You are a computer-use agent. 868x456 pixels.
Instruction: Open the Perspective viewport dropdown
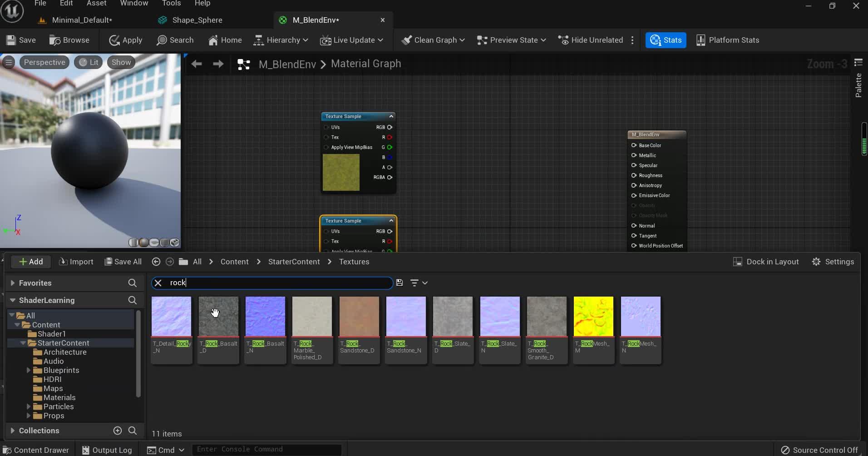coord(44,62)
